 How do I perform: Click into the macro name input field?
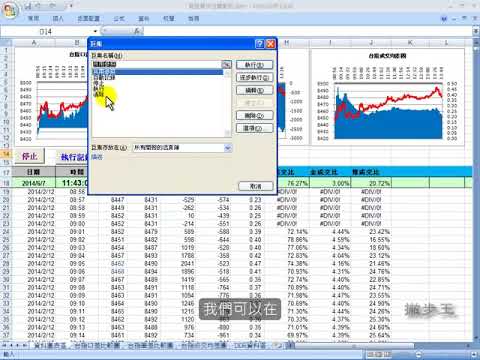tap(157, 64)
